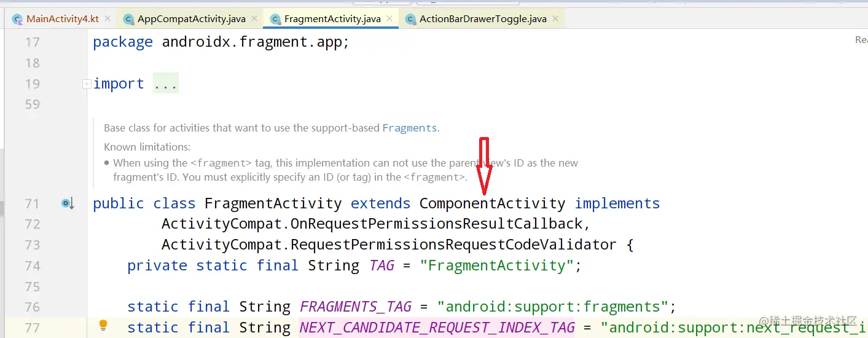Click the yellow lightbulb intention icon

click(103, 325)
